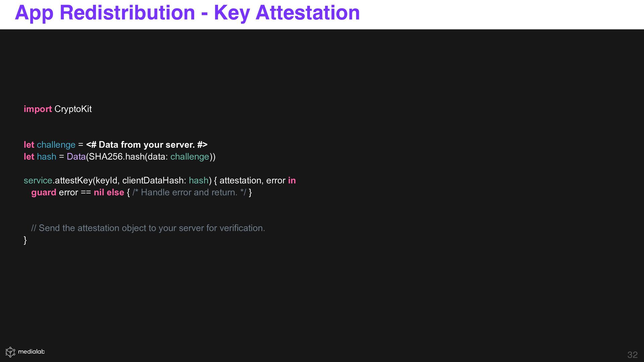Click the Data type initializer
The image size is (644, 362).
coord(76,157)
